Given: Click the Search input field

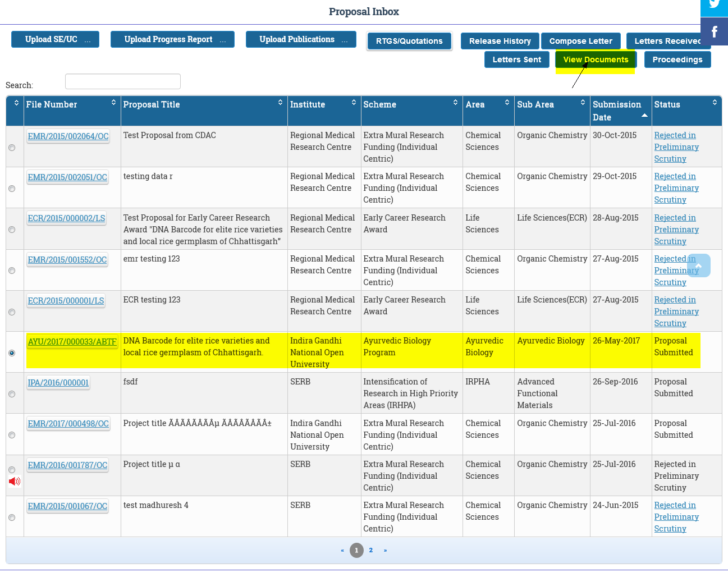Looking at the screenshot, I should [123, 81].
